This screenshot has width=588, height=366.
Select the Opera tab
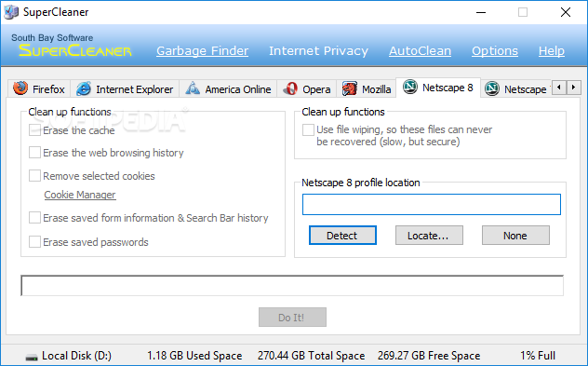click(x=307, y=89)
